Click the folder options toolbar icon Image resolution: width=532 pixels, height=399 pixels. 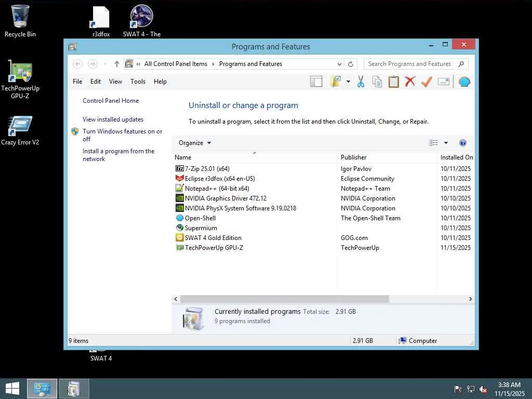(336, 82)
